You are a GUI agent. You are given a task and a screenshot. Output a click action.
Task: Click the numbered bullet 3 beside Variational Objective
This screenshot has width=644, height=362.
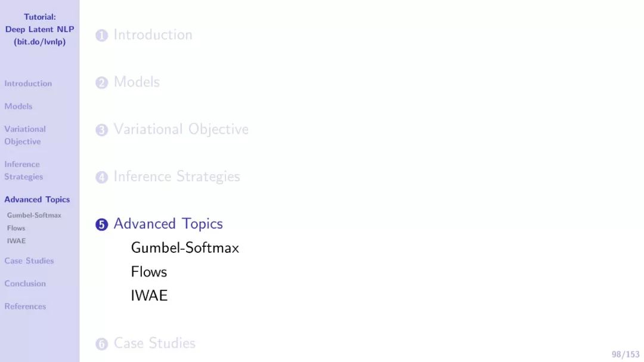[x=101, y=130]
